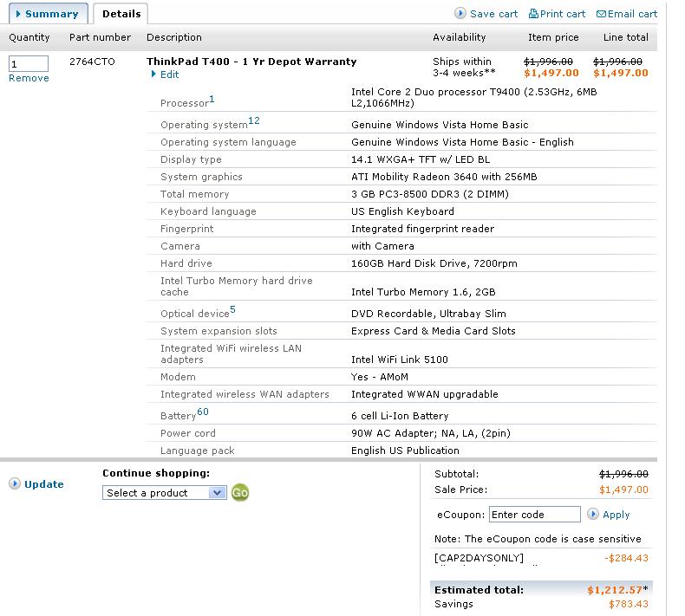685x616 pixels.
Task: Click 'Ships within 3-4 weeks' availability text
Action: coord(464,68)
